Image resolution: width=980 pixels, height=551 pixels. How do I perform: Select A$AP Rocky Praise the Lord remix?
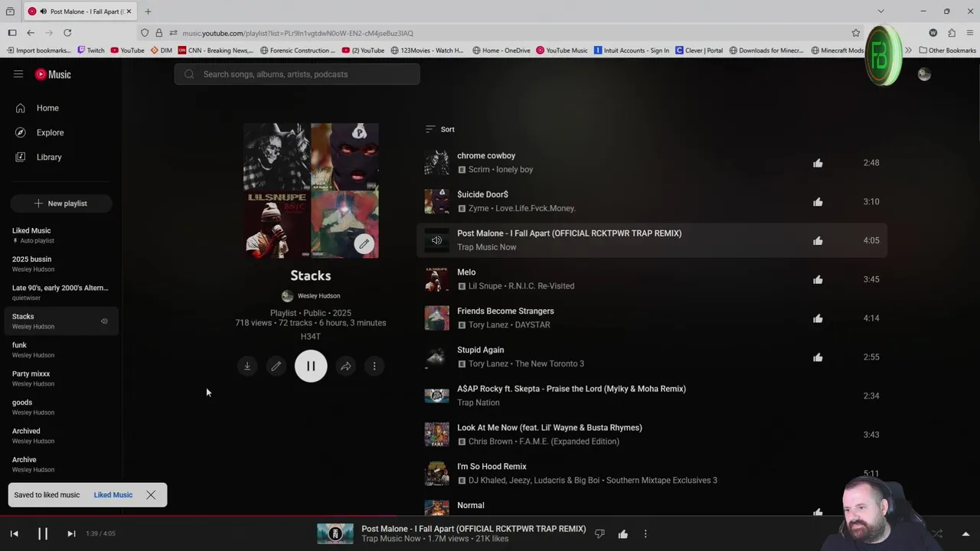point(571,389)
